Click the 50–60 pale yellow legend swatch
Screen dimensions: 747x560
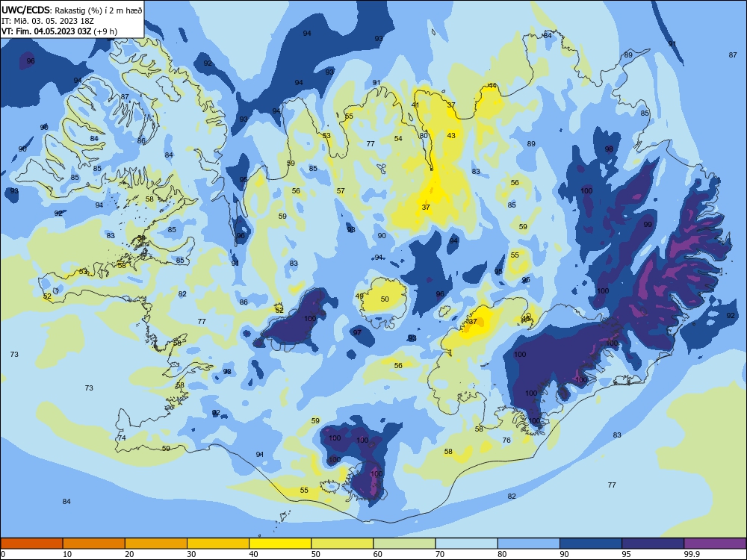pos(342,544)
